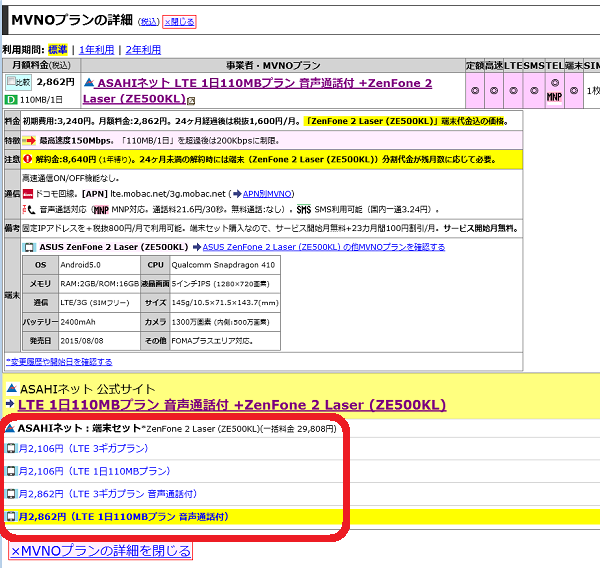Viewport: 600px width, 568px height.
Task: Click the green D docomo badge icon
Action: tap(11, 100)
